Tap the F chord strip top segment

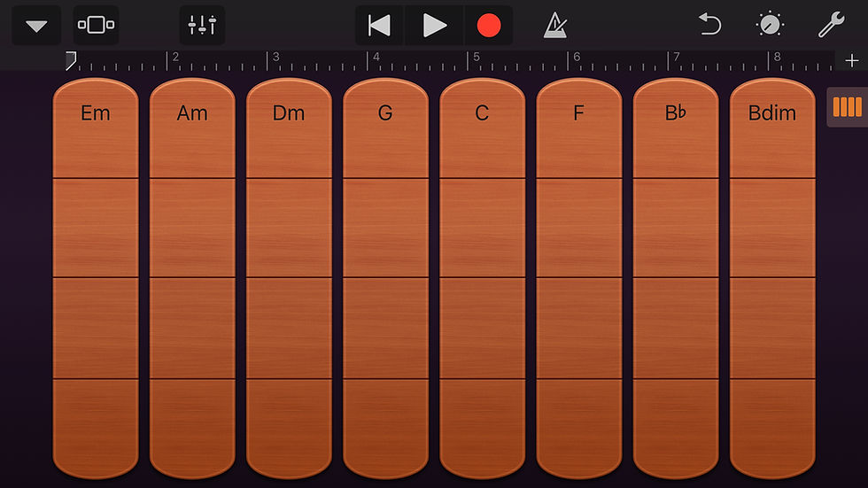(579, 128)
